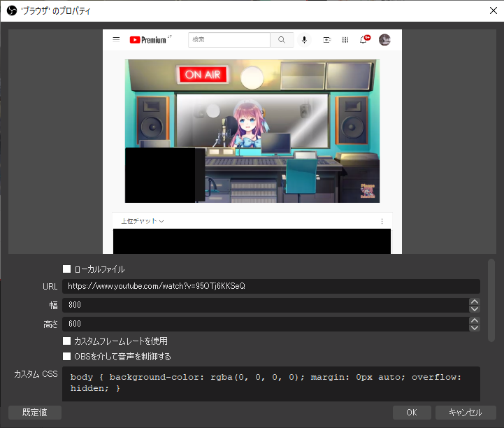Click the キャンセル button
The width and height of the screenshot is (504, 428).
(x=466, y=412)
